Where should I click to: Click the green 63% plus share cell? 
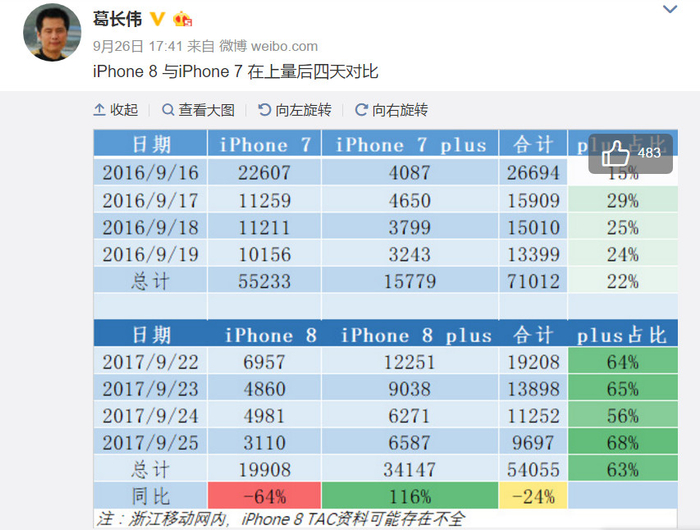pyautogui.click(x=623, y=469)
